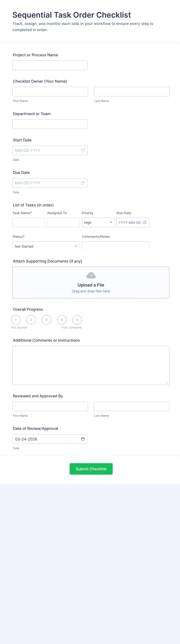Focus the Department or Team input
The image size is (180, 644).
(x=50, y=124)
